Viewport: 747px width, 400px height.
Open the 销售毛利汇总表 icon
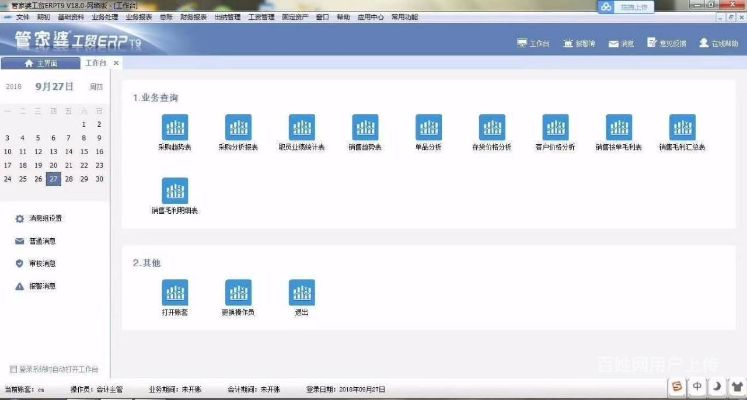682,127
